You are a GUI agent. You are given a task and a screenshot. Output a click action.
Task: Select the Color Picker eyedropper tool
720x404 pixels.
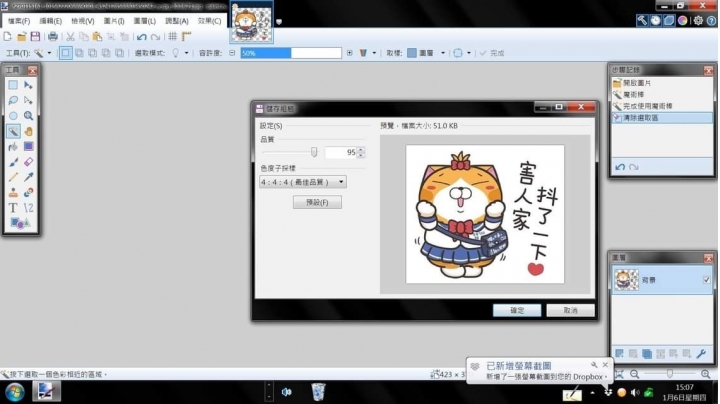pos(28,177)
